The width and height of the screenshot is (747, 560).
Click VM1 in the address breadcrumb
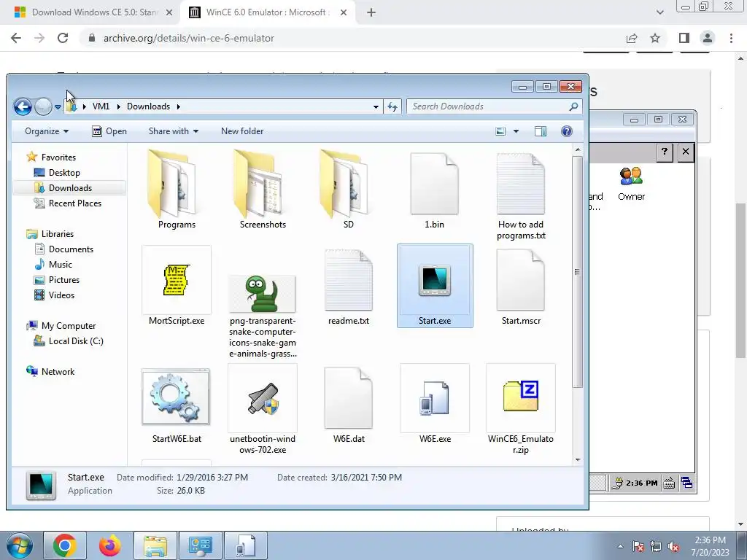coord(101,106)
